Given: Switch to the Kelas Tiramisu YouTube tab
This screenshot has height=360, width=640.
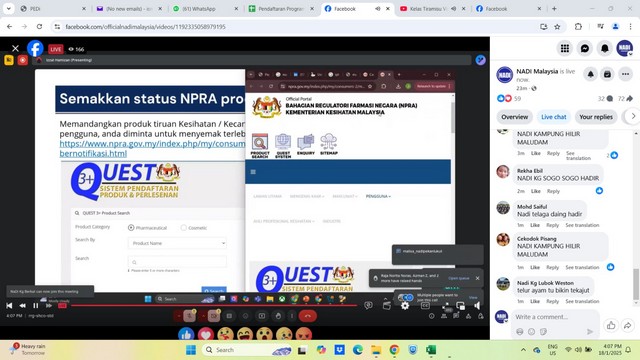Looking at the screenshot, I should (x=433, y=9).
